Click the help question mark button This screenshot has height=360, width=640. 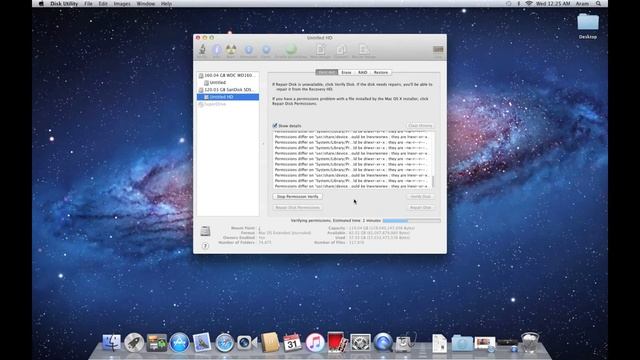pos(205,246)
